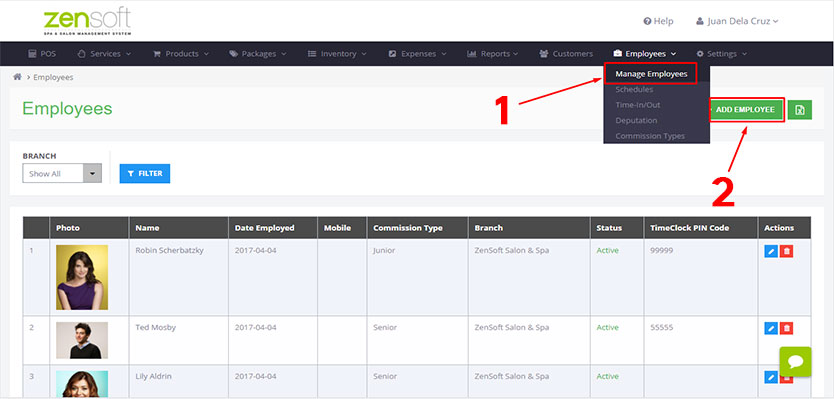Collapse the Employees menu
Screen dimensions: 834x399
click(645, 54)
